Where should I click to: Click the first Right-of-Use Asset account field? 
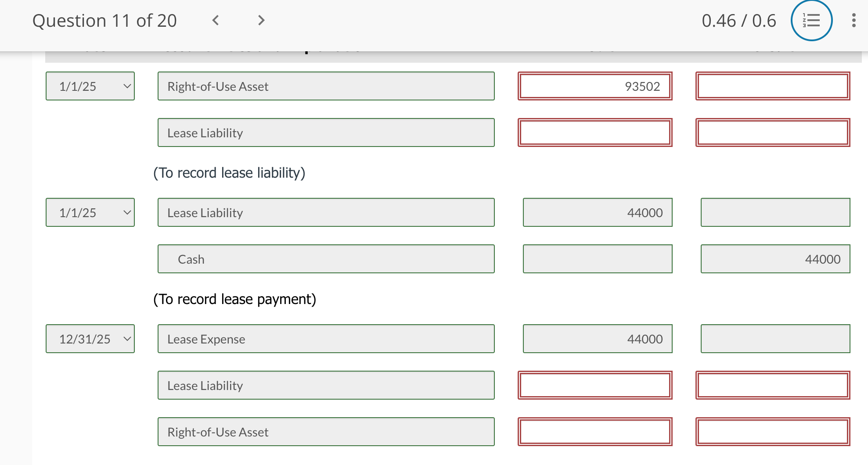pyautogui.click(x=326, y=86)
